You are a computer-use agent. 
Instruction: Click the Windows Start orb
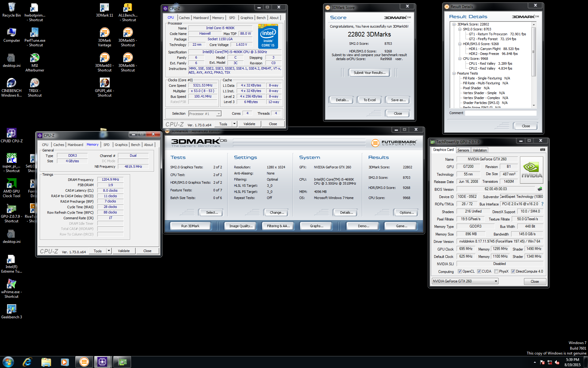pyautogui.click(x=8, y=362)
